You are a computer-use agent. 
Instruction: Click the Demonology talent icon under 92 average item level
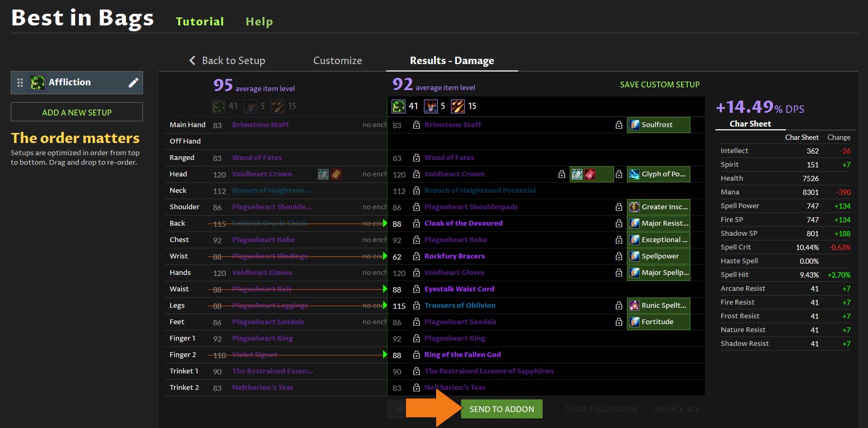431,106
